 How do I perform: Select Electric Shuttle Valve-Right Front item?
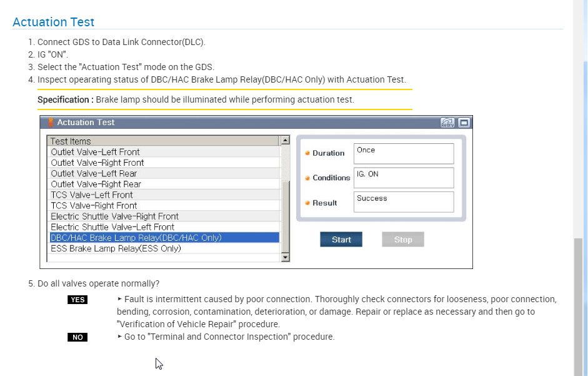[164, 216]
